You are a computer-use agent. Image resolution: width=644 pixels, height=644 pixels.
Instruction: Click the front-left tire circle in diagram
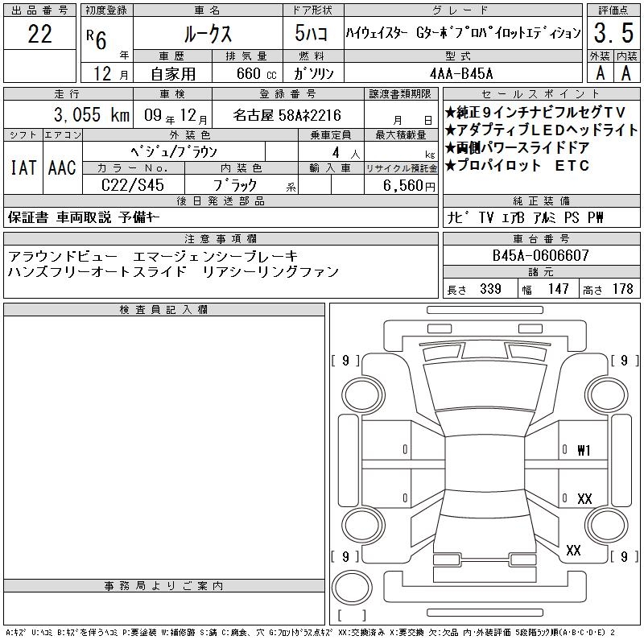coord(363,395)
